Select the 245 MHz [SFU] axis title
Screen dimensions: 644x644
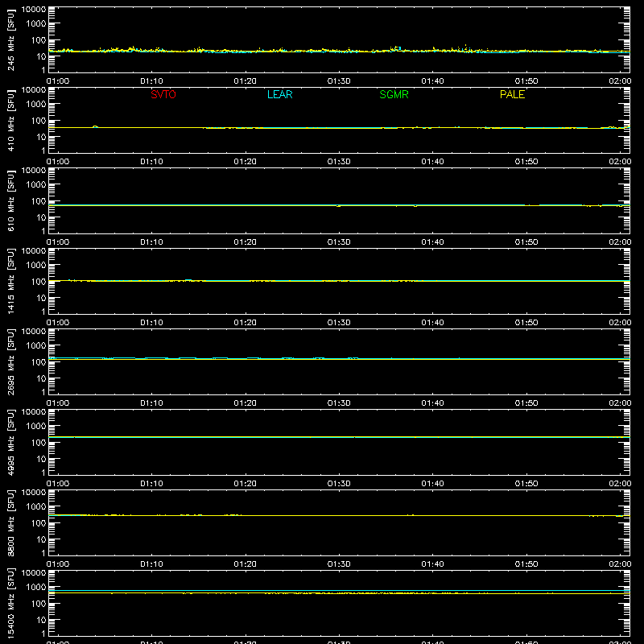point(10,39)
